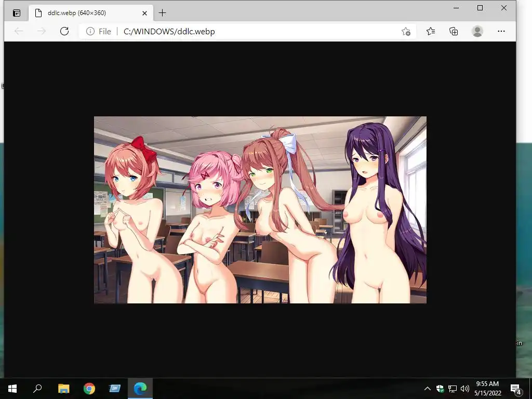The width and height of the screenshot is (532, 399).
Task: Go forward with the forward arrow
Action: tap(42, 31)
